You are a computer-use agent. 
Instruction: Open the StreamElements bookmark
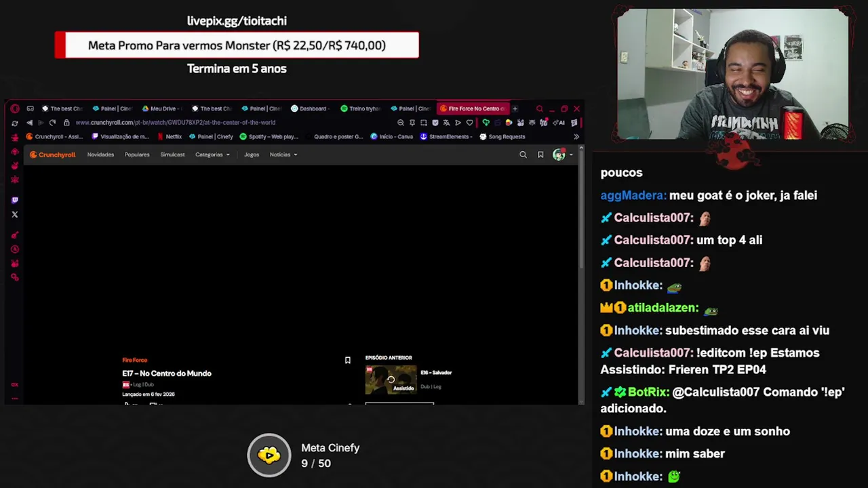pos(446,136)
